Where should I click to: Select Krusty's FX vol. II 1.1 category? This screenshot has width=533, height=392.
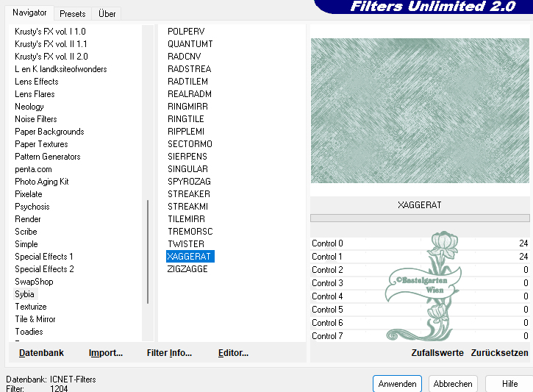tap(51, 44)
